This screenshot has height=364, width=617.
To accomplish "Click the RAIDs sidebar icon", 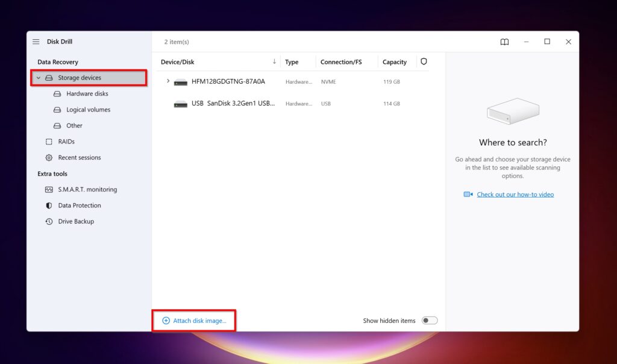I will 48,142.
